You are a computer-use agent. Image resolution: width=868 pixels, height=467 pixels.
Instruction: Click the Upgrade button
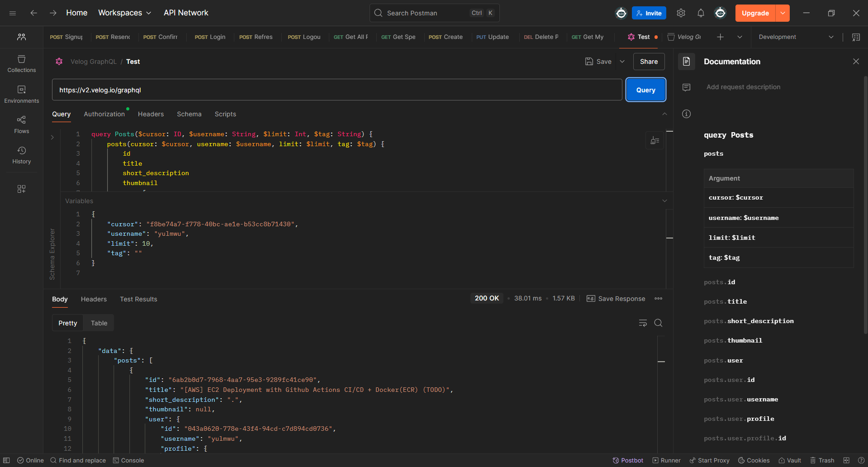pyautogui.click(x=755, y=13)
